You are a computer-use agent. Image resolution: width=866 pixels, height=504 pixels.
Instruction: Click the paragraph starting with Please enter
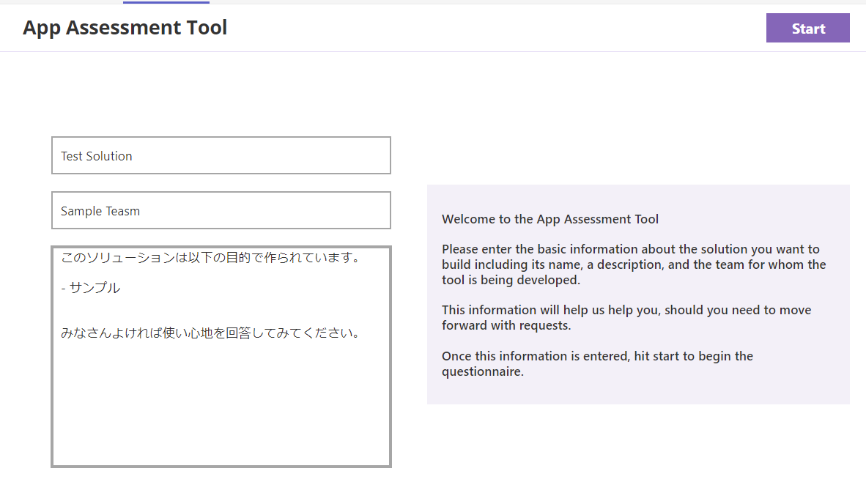coord(634,264)
